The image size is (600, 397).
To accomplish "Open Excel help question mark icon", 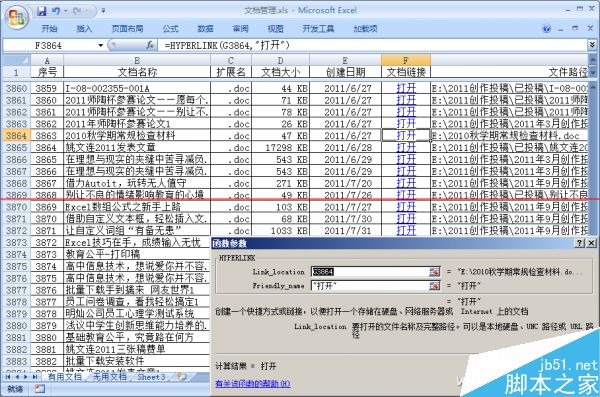I will pos(546,28).
